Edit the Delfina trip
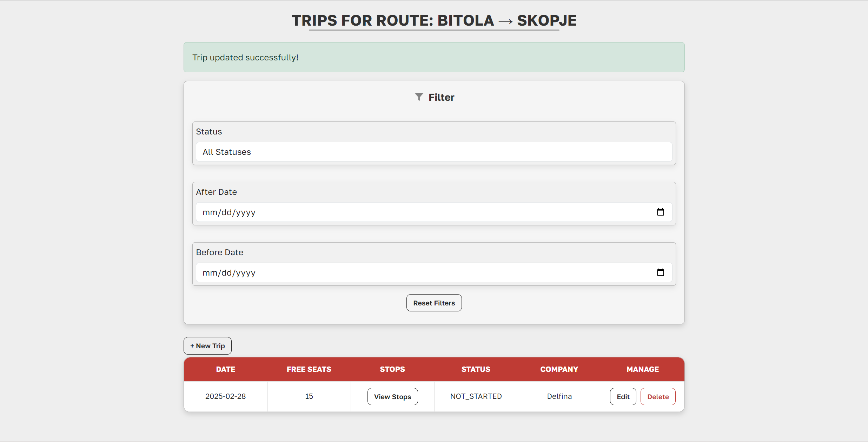The width and height of the screenshot is (868, 442). coord(623,396)
